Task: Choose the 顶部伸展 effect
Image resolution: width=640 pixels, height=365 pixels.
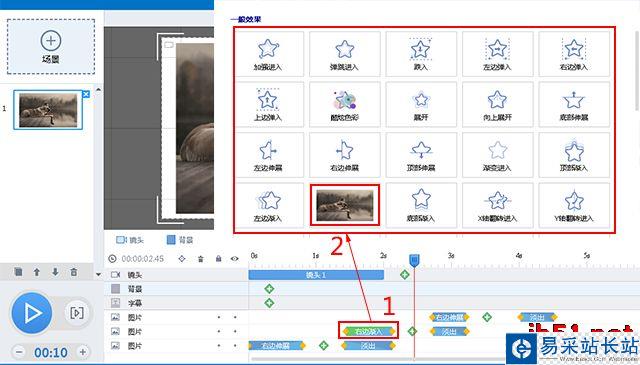Action: (420, 155)
